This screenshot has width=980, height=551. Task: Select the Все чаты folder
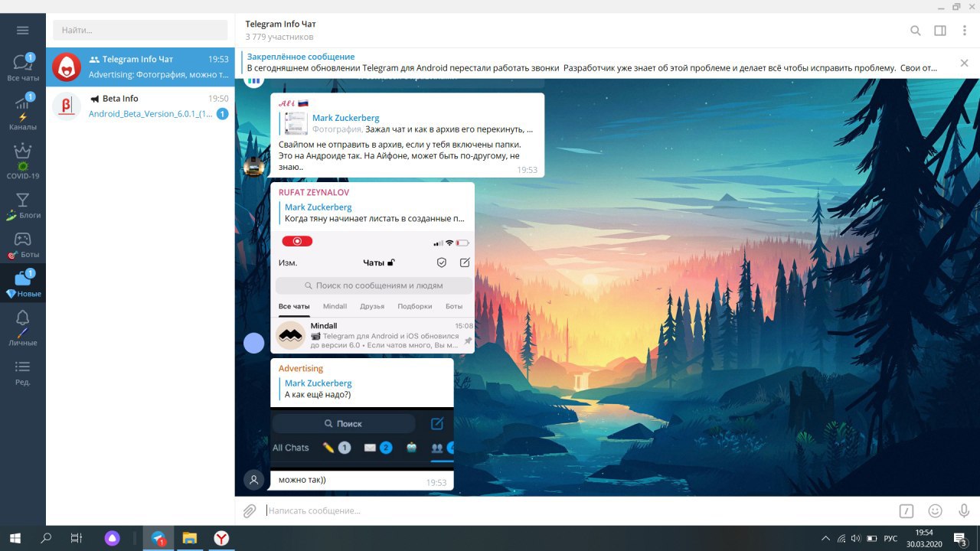pyautogui.click(x=23, y=67)
